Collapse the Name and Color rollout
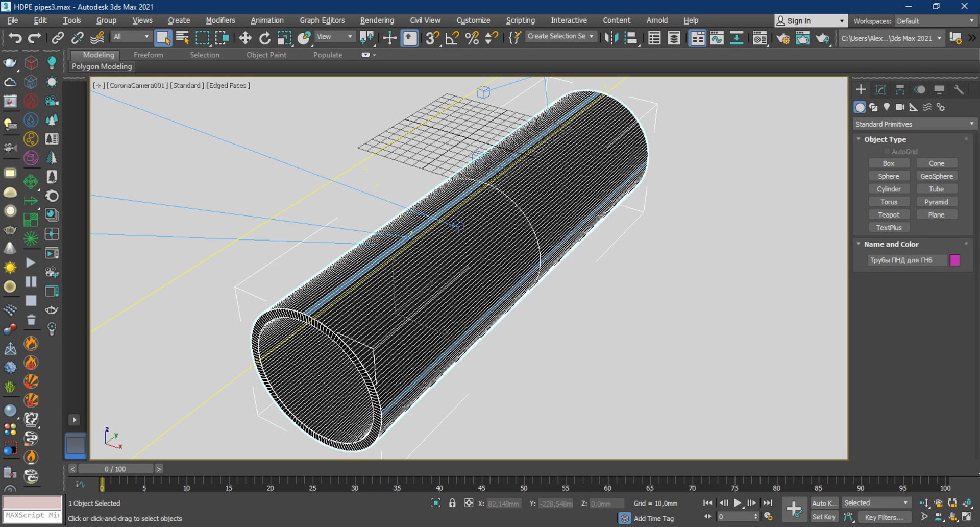This screenshot has width=980, height=527. (891, 244)
